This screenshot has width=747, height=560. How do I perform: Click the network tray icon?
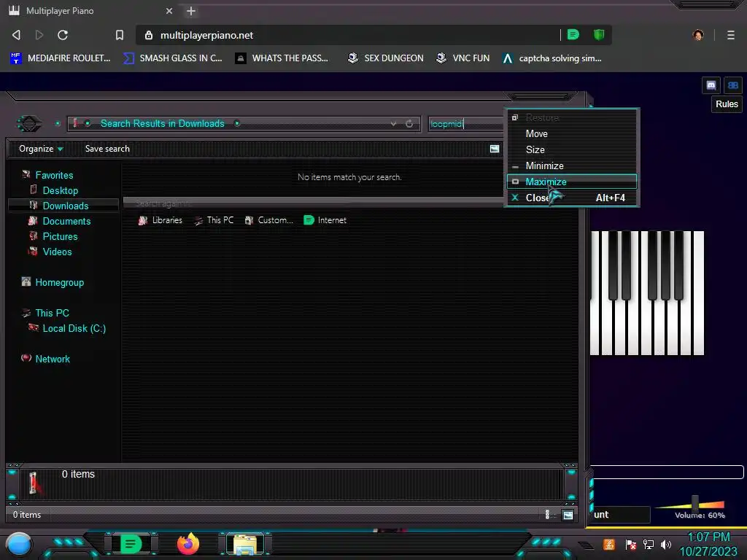(x=649, y=545)
